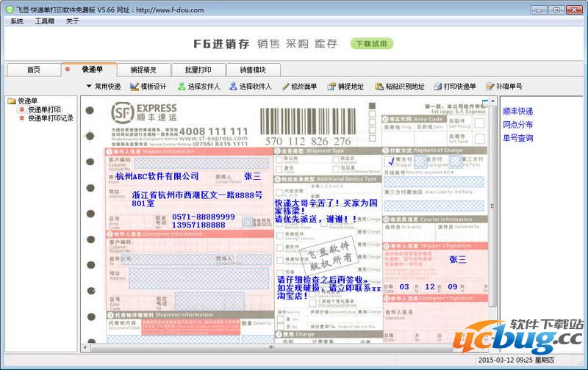The width and height of the screenshot is (588, 370).
Task: Click the 快递大哥辛苦了 note text
Action: tap(326, 211)
